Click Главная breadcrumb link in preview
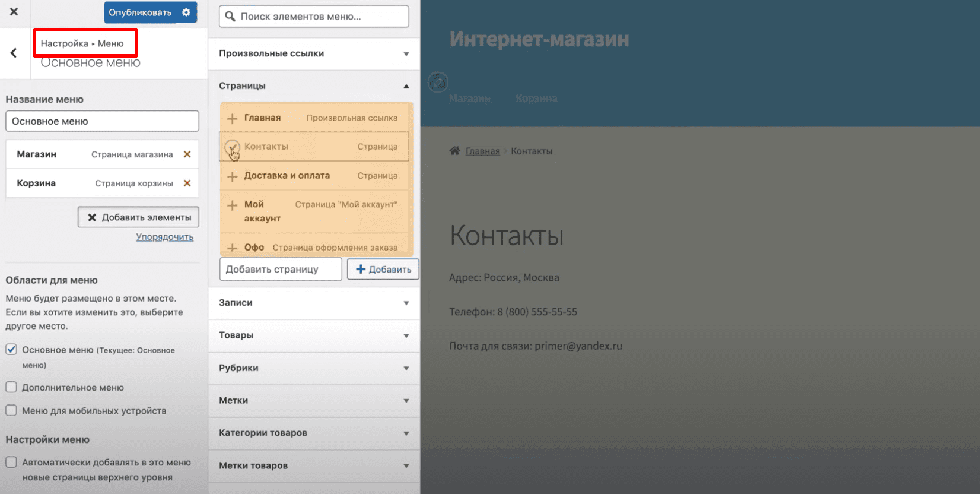Screen dimensions: 980x494 coord(483,151)
